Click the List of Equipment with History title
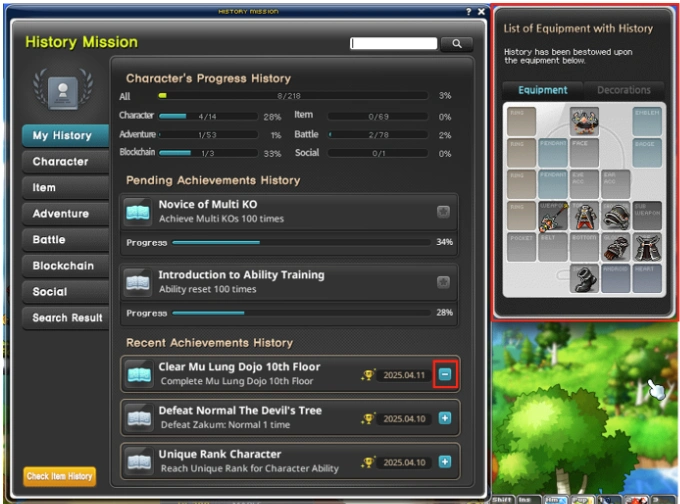Image resolution: width=680 pixels, height=504 pixels. [578, 29]
